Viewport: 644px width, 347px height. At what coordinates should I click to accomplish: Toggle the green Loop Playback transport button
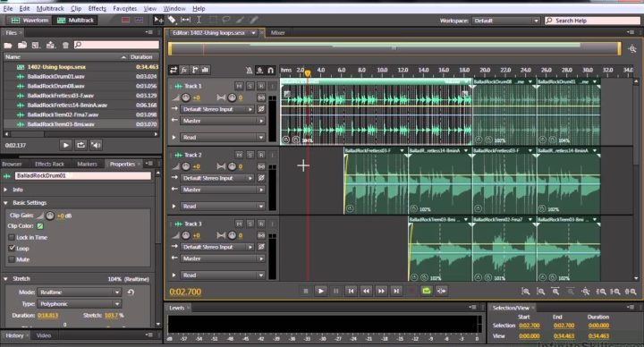pyautogui.click(x=427, y=292)
